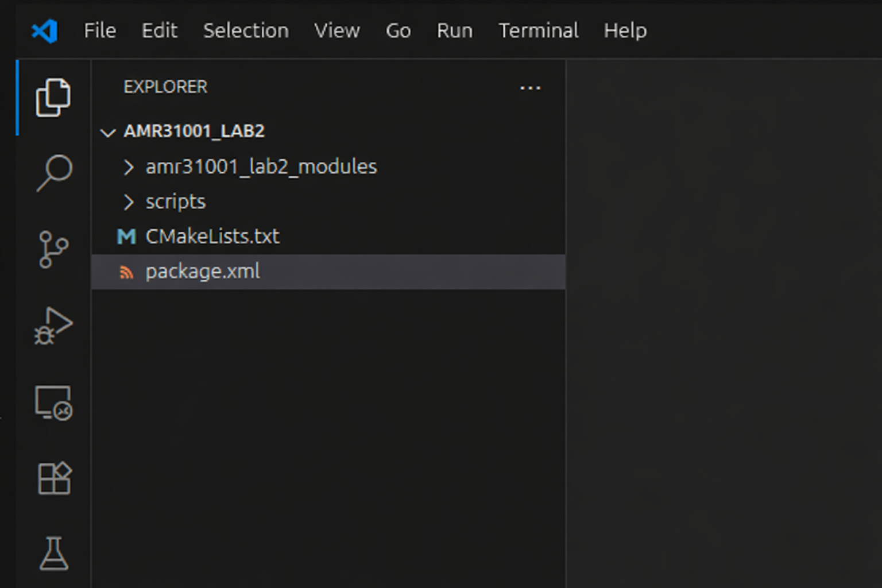
Task: Expand the amr31001_lab2_modules folder
Action: click(261, 167)
